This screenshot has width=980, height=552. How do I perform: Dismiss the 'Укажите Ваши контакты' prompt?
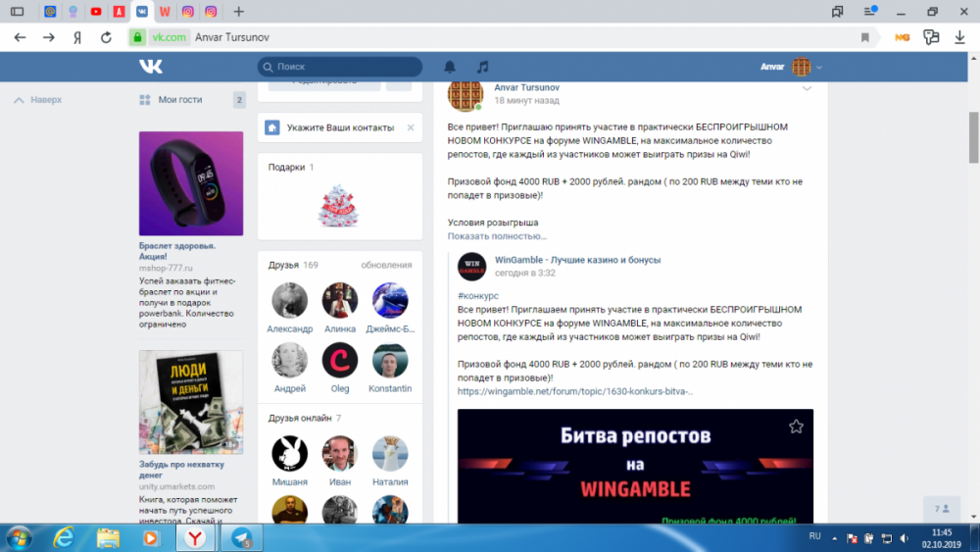(x=411, y=127)
